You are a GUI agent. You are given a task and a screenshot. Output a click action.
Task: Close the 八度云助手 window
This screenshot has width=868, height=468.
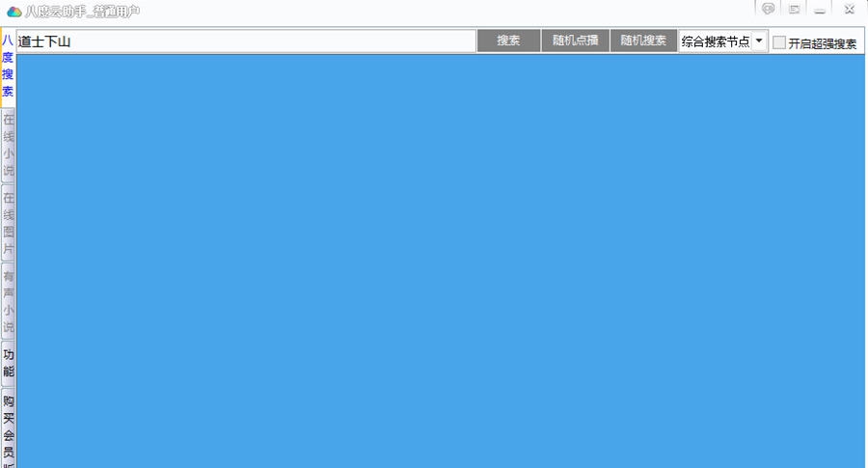(x=849, y=9)
